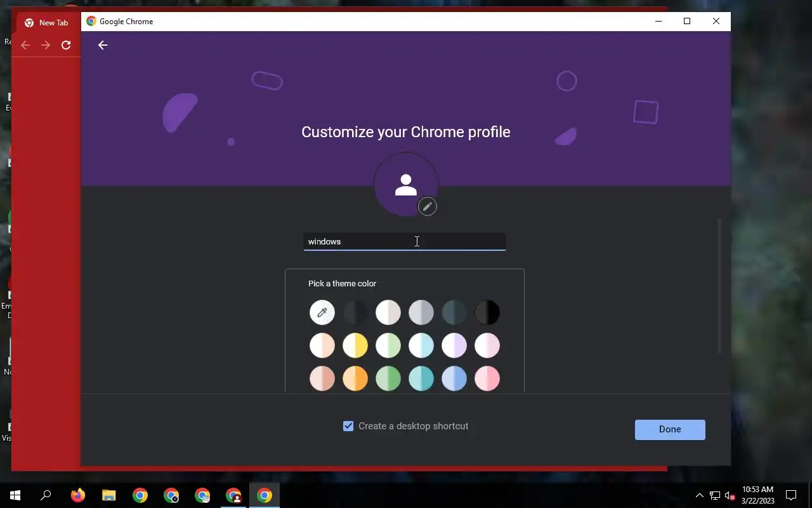Select the blue theme swatch
The width and height of the screenshot is (812, 508).
click(x=454, y=378)
